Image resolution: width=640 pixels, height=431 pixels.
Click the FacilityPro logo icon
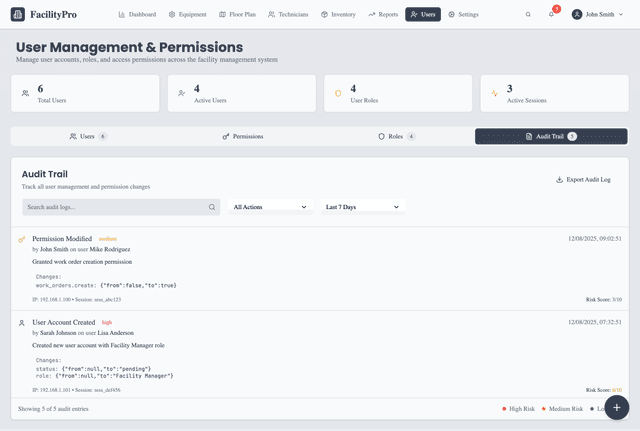19,15
